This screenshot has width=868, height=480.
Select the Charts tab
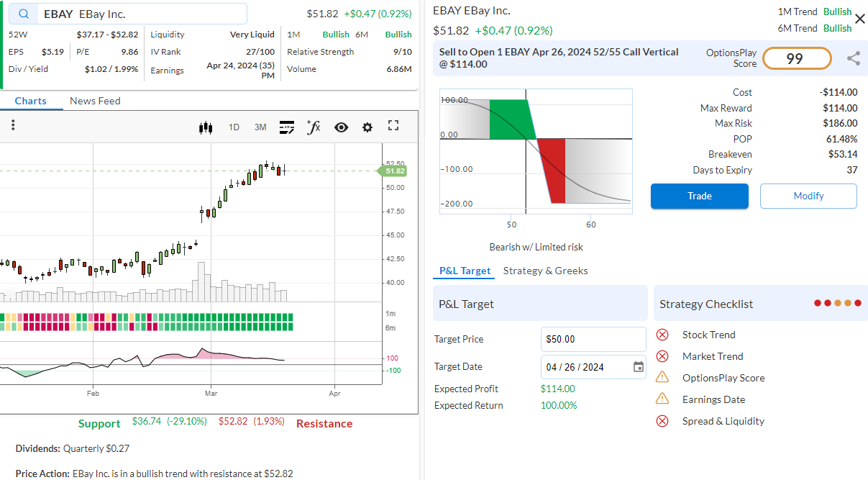[30, 101]
